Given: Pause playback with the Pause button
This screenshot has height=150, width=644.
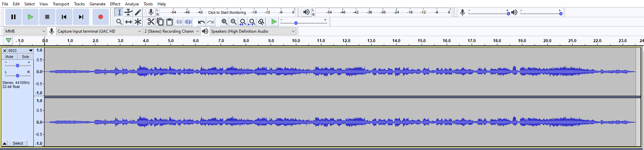Looking at the screenshot, I should click(x=14, y=17).
